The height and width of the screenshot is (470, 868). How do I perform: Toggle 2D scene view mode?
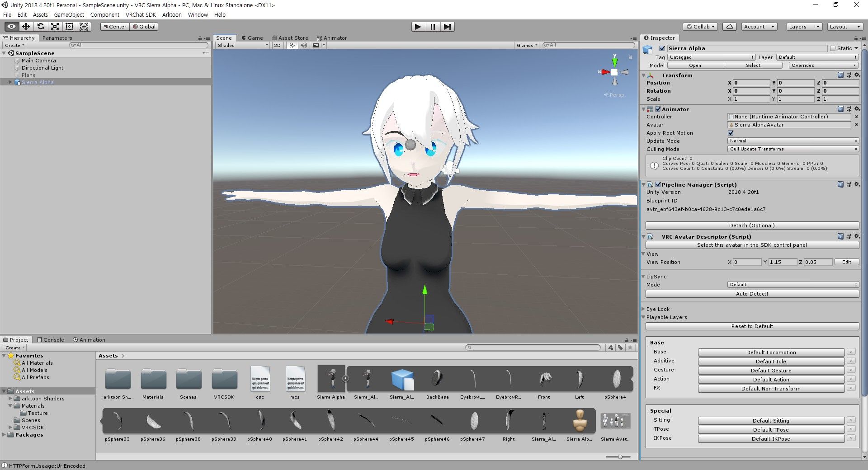point(277,45)
